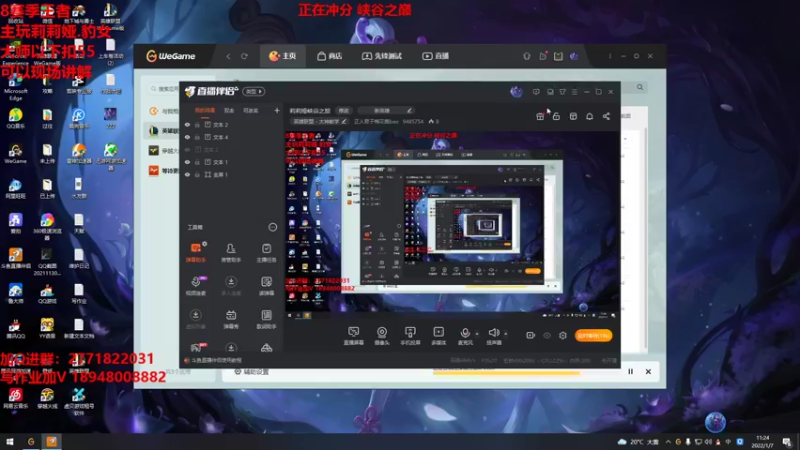Screen dimensions: 800x450
Task: Switch to WeGame 商店 tab
Action: [x=330, y=56]
